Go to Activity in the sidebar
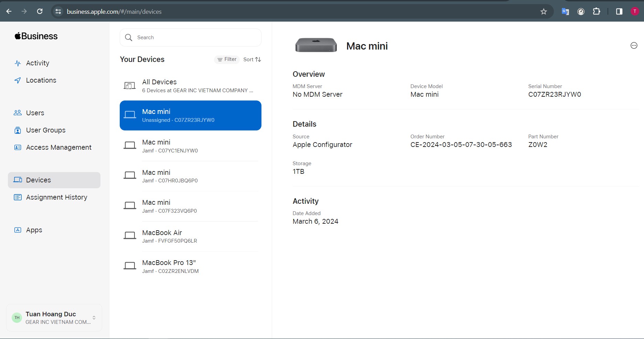 (x=37, y=63)
